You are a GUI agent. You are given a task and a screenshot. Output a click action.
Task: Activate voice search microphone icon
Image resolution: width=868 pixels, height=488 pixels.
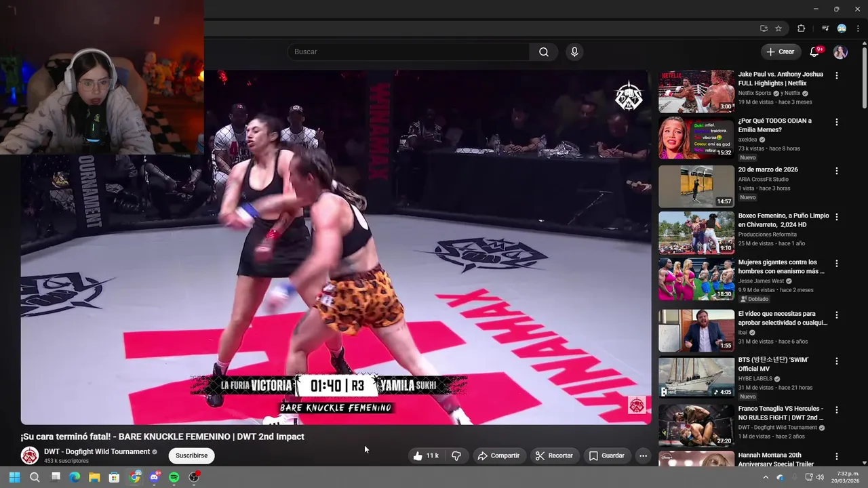point(574,52)
